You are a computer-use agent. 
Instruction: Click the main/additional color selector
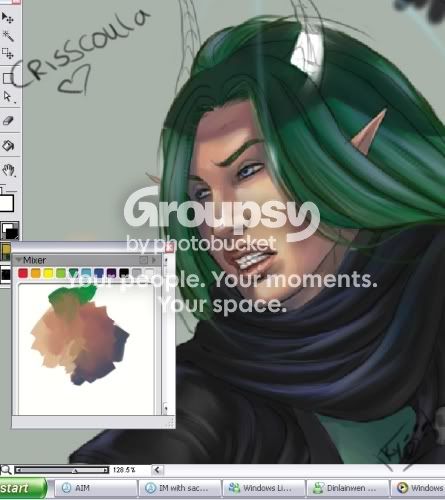pos(10,230)
